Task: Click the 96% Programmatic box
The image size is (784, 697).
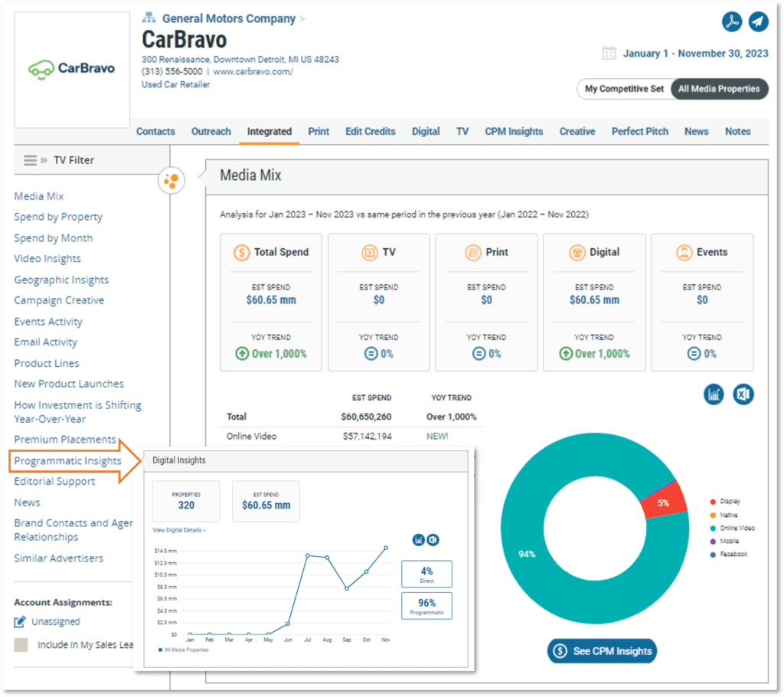Action: pos(426,606)
